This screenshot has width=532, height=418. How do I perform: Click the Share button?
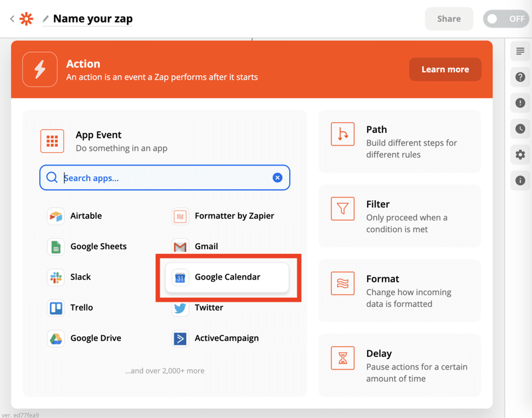tap(448, 19)
